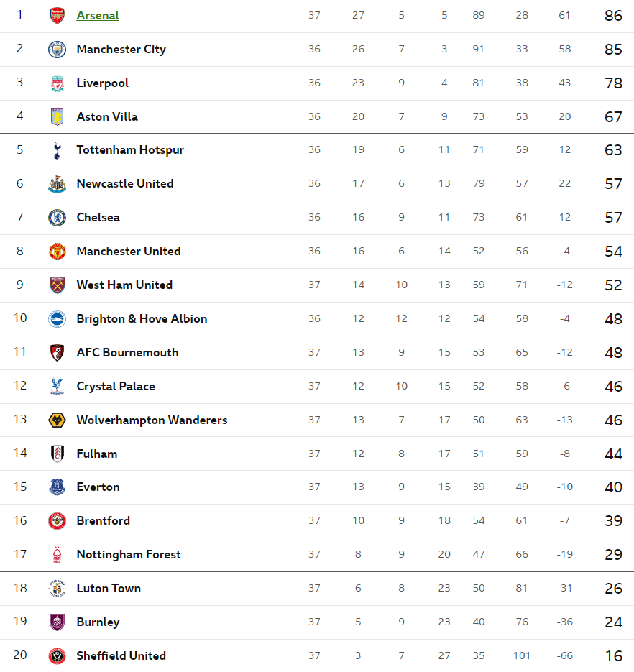Click the Nottingham Forest team name
This screenshot has width=634, height=672.
(x=129, y=555)
